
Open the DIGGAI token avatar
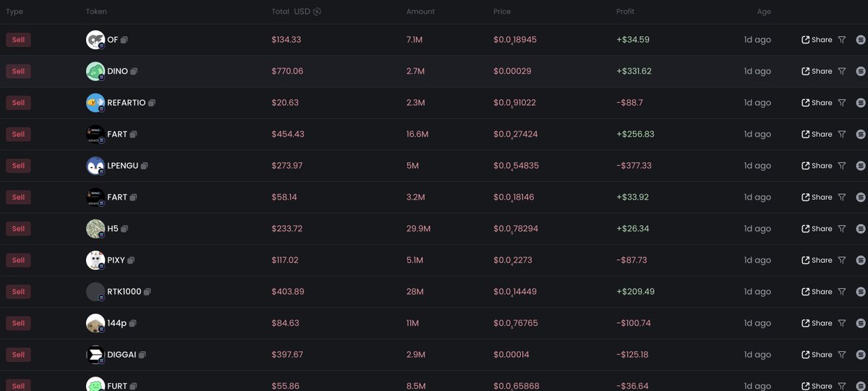(95, 355)
